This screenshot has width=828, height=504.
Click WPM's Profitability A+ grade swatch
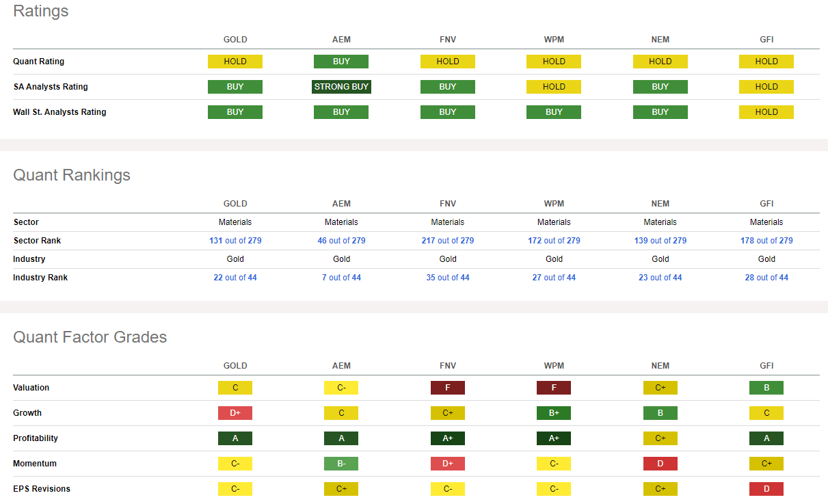pos(554,438)
